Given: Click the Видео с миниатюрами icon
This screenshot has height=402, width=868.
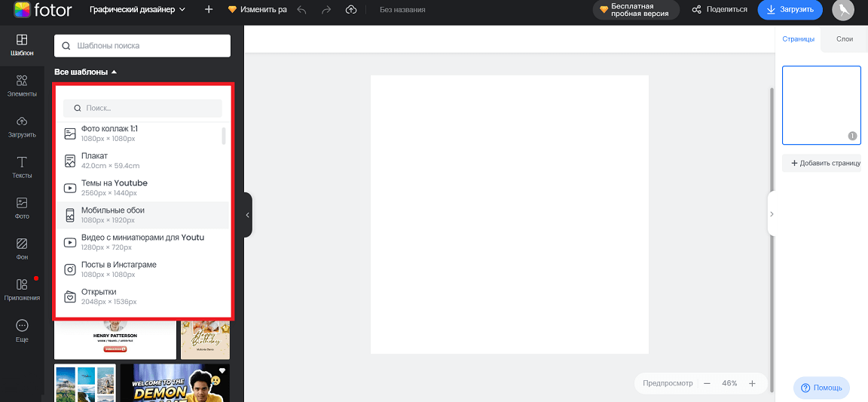Looking at the screenshot, I should pos(70,242).
